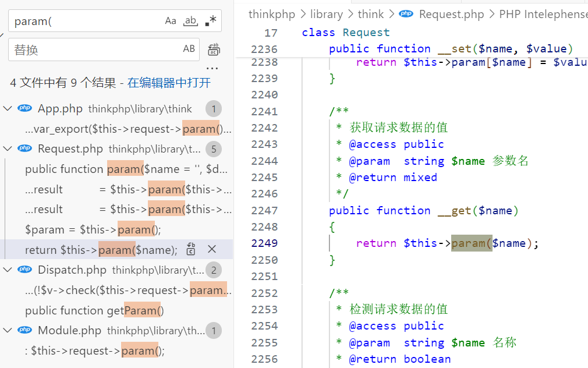Click the PHP icon beside Dispatch.php
Image resolution: width=588 pixels, height=368 pixels.
click(25, 270)
